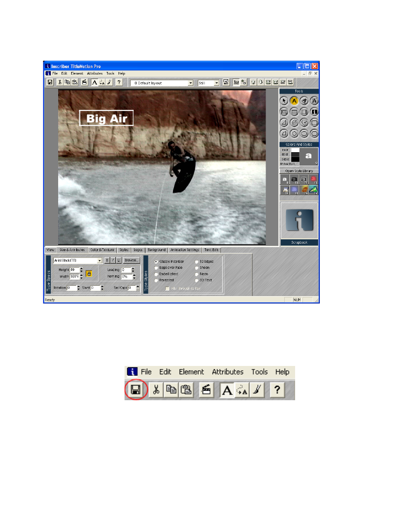Select the highlighted yellow text box tool

tap(294, 101)
